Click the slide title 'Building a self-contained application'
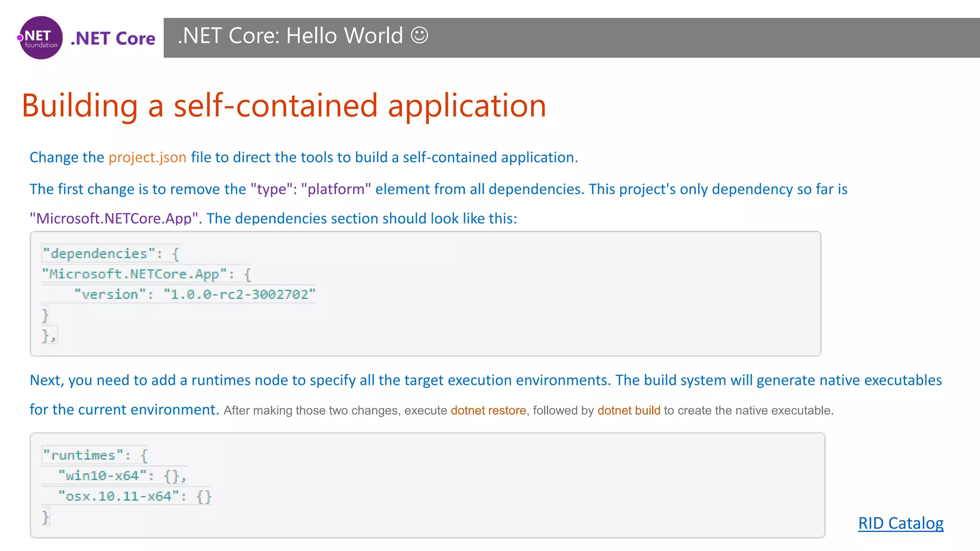This screenshot has width=980, height=551. pos(284,106)
